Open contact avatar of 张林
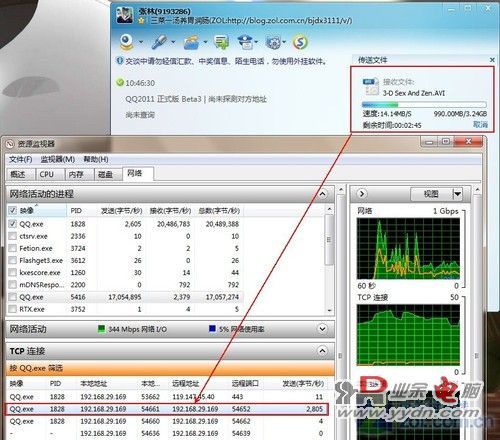The image size is (500, 440). 124,15
